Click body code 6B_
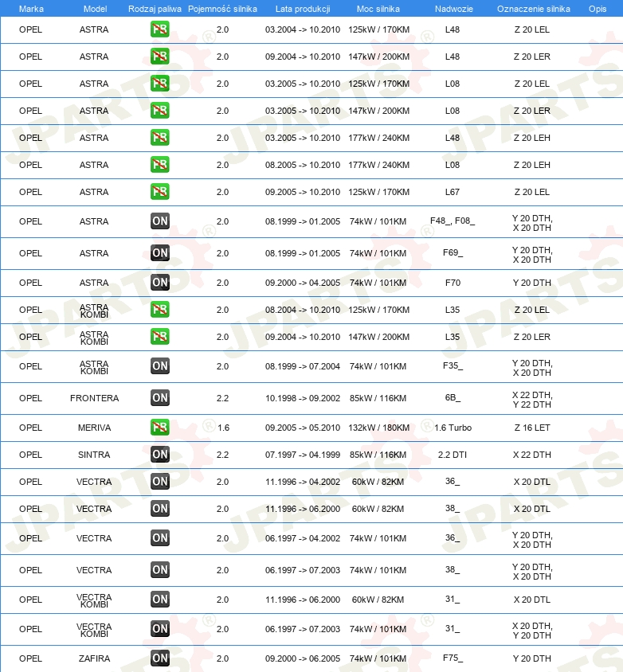Image resolution: width=623 pixels, height=672 pixels. tap(453, 398)
